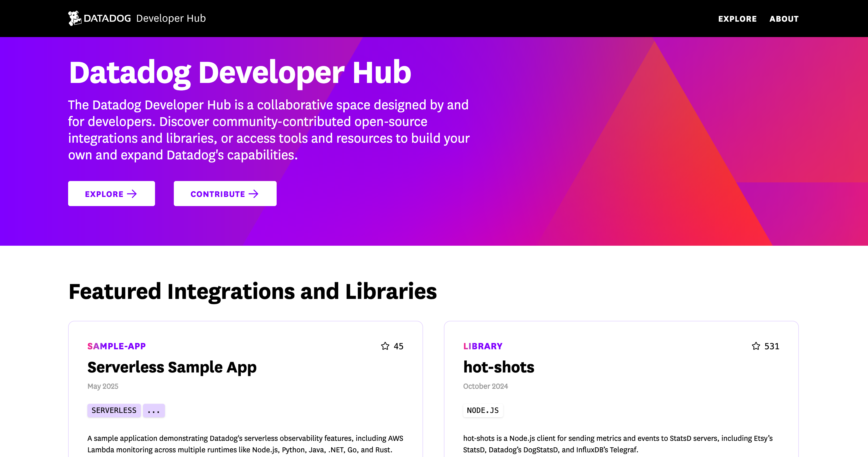Star the Serverless Sample App card
Image resolution: width=868 pixels, height=457 pixels.
385,346
